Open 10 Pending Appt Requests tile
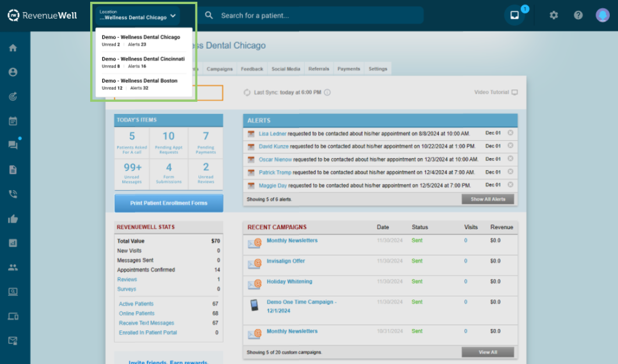The image size is (618, 364). coord(169,142)
